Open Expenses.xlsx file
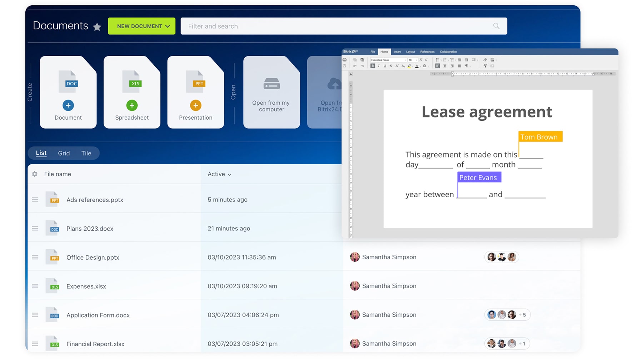643x364 pixels. click(x=86, y=286)
